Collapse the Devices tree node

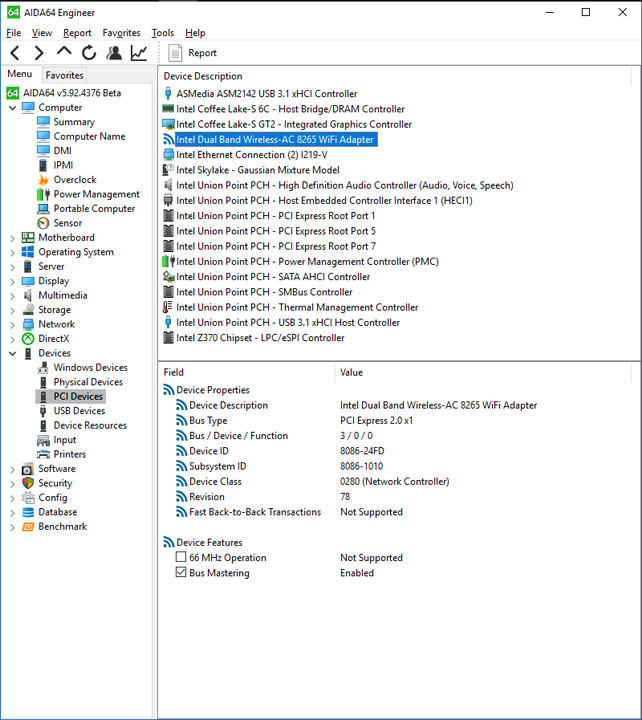pos(12,354)
